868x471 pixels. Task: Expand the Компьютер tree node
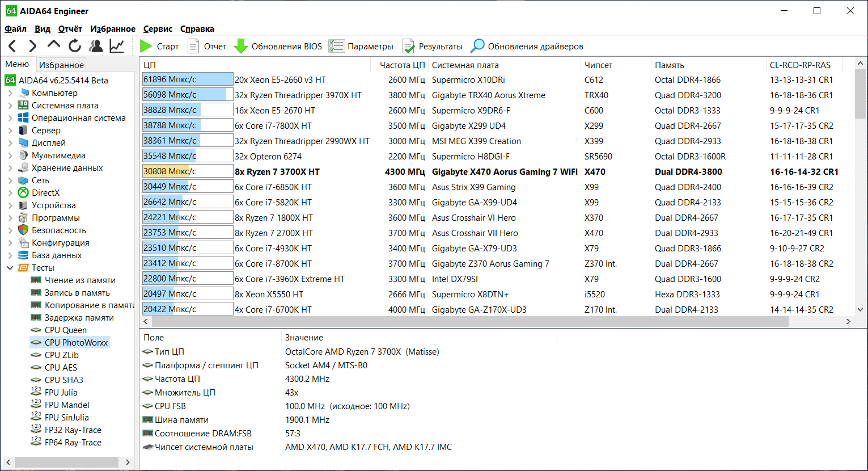(10, 93)
